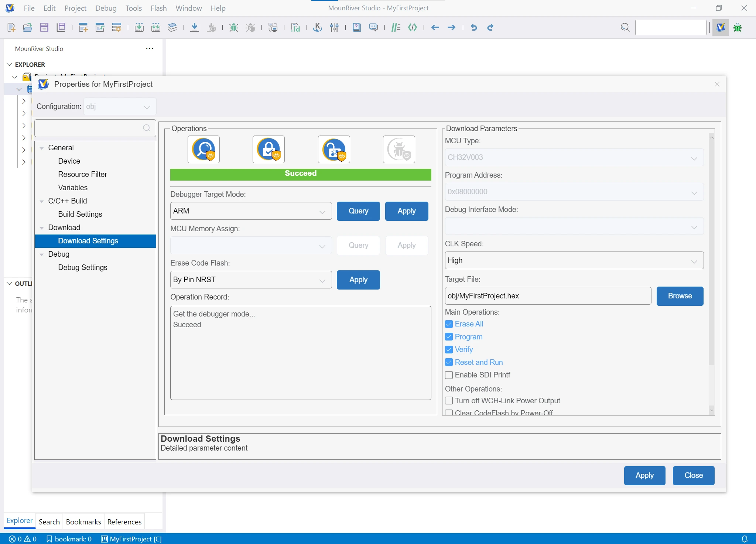756x544 pixels.
Task: Click the bottom Apply button in Properties
Action: point(645,476)
